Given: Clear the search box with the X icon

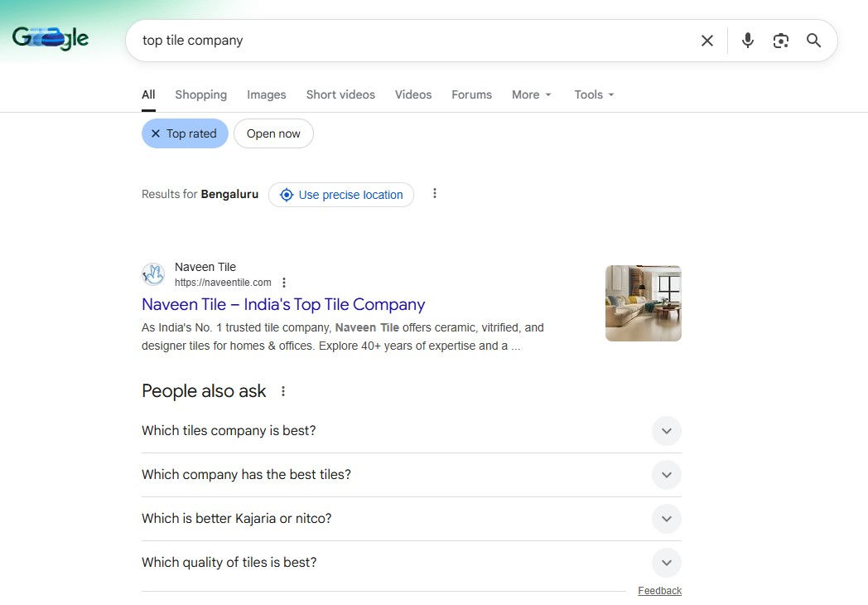Looking at the screenshot, I should (x=707, y=41).
